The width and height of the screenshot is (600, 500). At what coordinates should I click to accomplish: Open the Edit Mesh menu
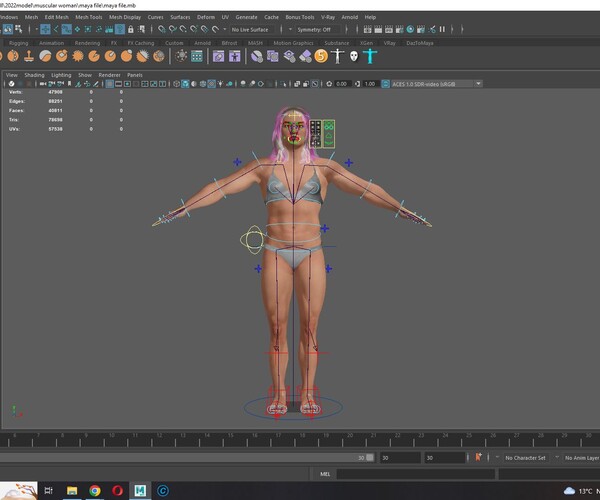57,17
